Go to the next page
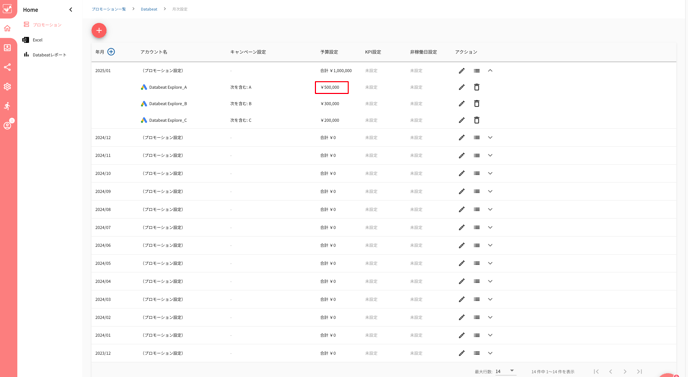The image size is (688, 377). [x=625, y=372]
